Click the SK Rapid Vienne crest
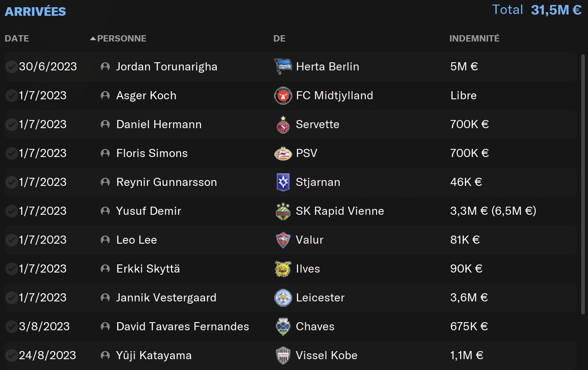The height and width of the screenshot is (370, 588). 283,211
